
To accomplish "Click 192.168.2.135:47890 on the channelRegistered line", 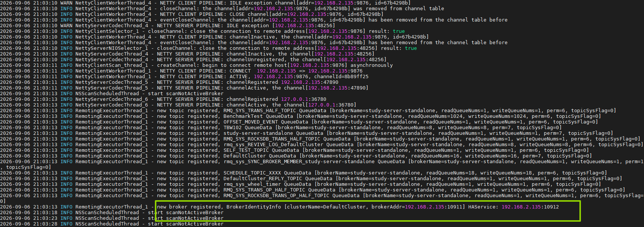I will pyautogui.click(x=309, y=82).
